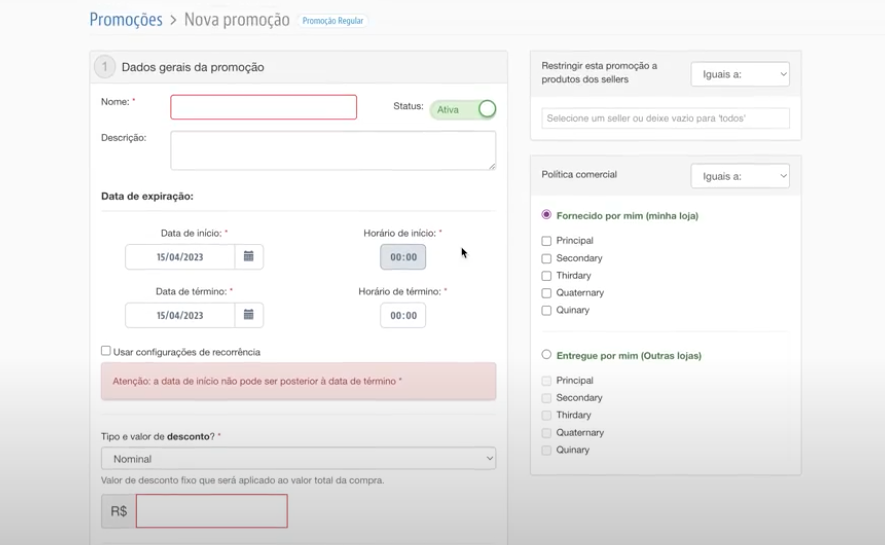This screenshot has height=545, width=885.
Task: Open Iguais a dropdown for Política comercial
Action: [x=740, y=176]
